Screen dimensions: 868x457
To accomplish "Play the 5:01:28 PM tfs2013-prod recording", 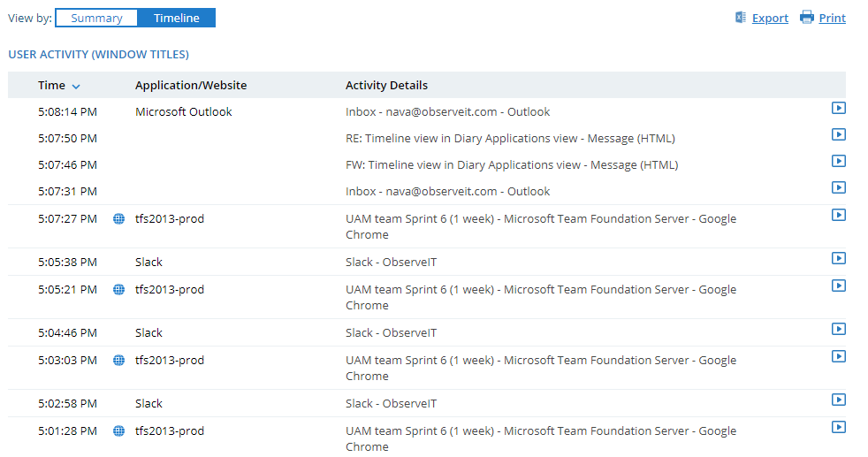I will pyautogui.click(x=839, y=427).
